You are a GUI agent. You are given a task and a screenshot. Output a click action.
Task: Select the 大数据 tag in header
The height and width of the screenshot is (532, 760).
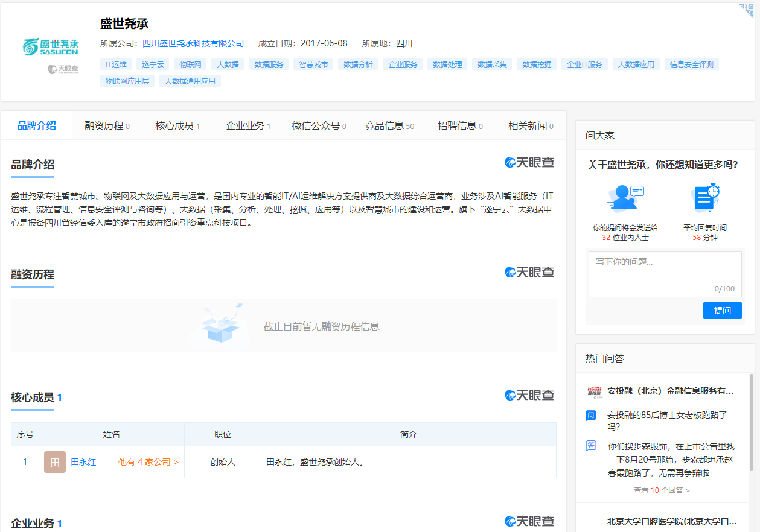click(228, 64)
